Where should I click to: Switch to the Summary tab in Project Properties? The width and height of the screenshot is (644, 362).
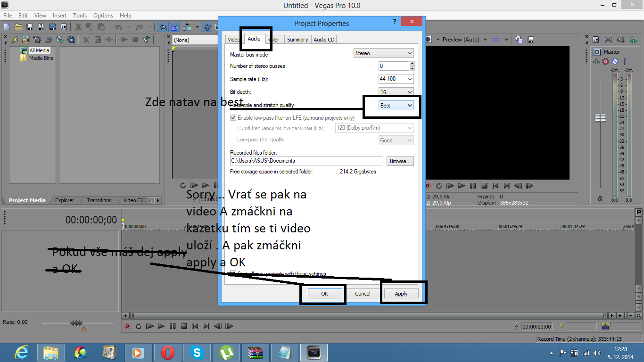pos(297,40)
